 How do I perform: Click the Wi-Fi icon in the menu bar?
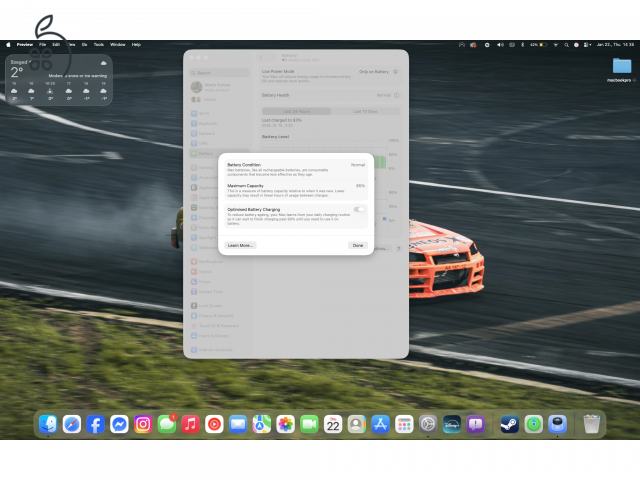[556, 45]
